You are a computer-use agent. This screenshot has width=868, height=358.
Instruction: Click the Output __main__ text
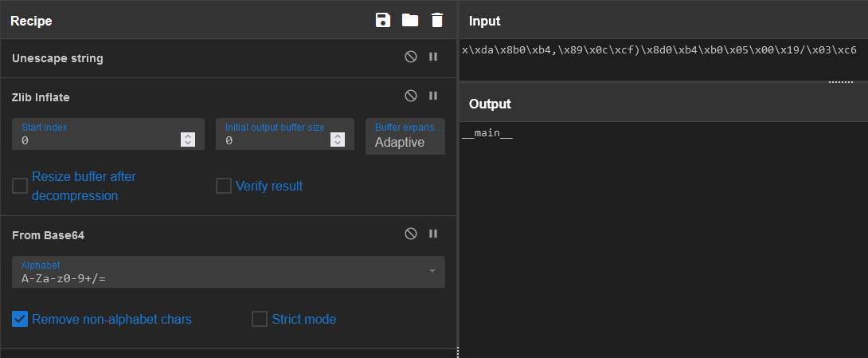click(x=487, y=134)
